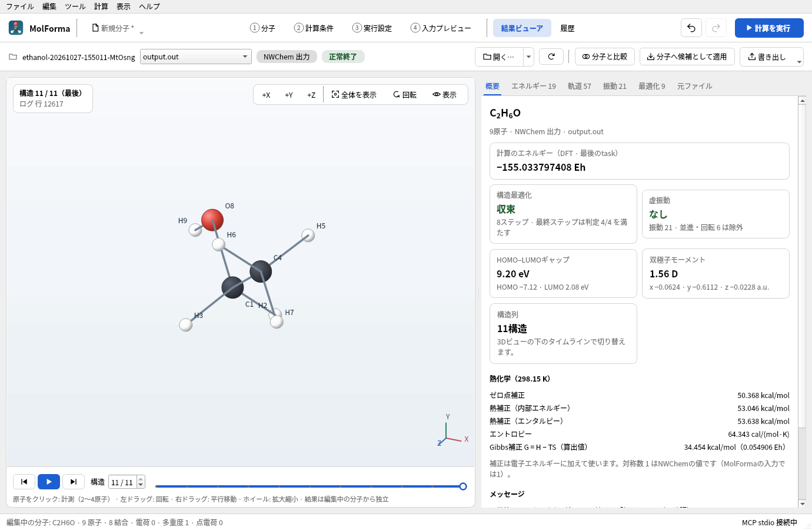Skip to the last structure
The height and width of the screenshot is (530, 812).
(x=74, y=482)
